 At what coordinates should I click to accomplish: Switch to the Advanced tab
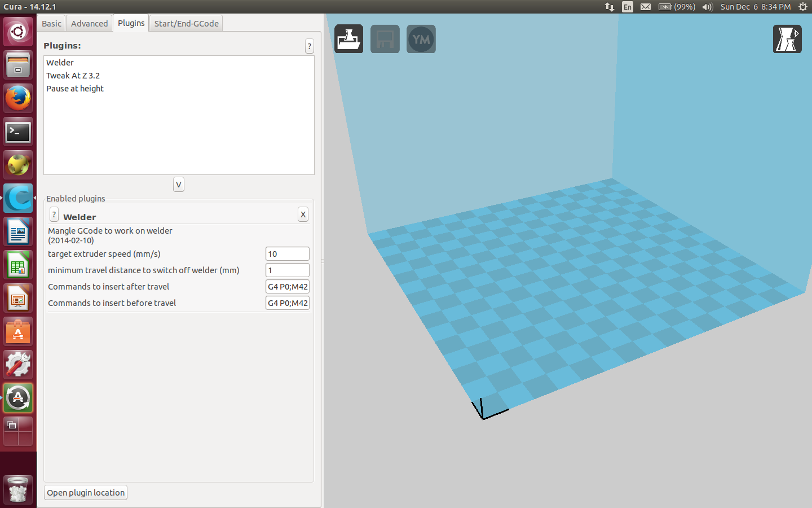click(x=89, y=24)
